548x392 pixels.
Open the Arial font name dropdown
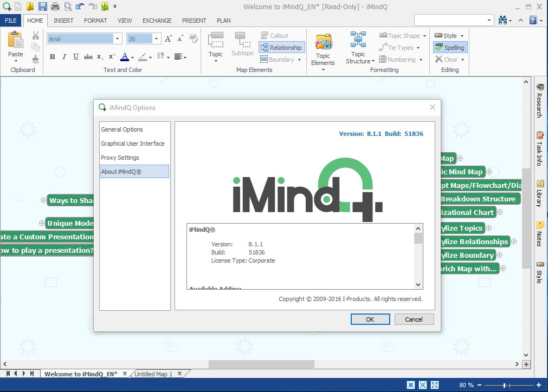(x=118, y=39)
